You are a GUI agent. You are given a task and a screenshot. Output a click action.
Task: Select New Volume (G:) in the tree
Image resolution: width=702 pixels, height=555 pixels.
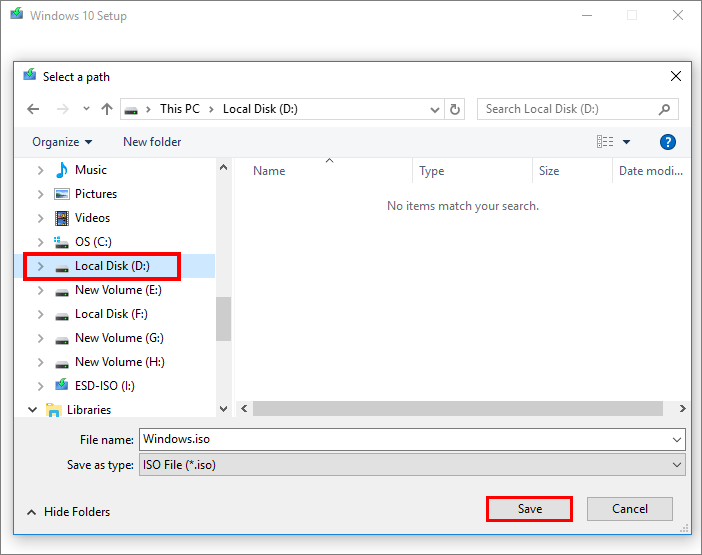pyautogui.click(x=119, y=338)
